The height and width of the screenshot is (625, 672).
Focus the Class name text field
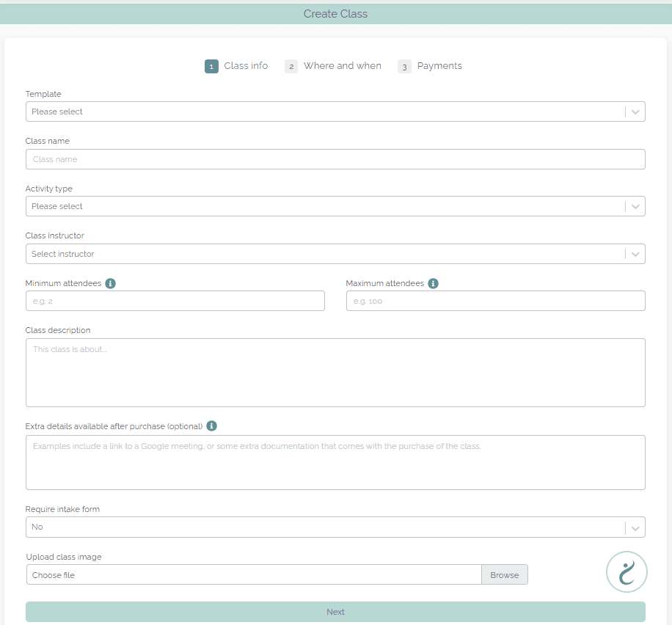pos(335,159)
